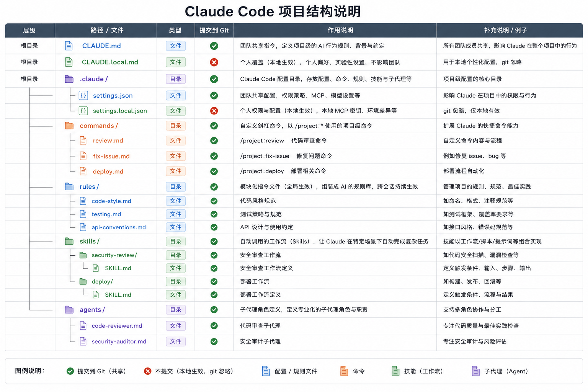Click the 目录 badge in rules / row
Image resolution: width=588 pixels, height=392 pixels.
(176, 186)
